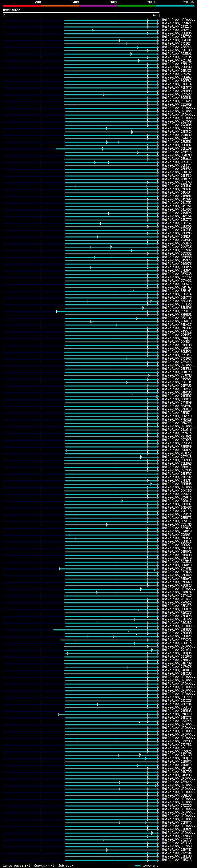The image size is (197, 868).
Task: Select hit label UniRef100_Q5DUH3
Action: [x=177, y=91]
